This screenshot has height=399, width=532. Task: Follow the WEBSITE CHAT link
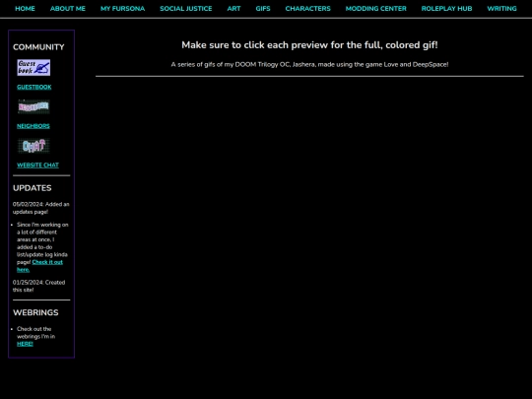pyautogui.click(x=38, y=166)
